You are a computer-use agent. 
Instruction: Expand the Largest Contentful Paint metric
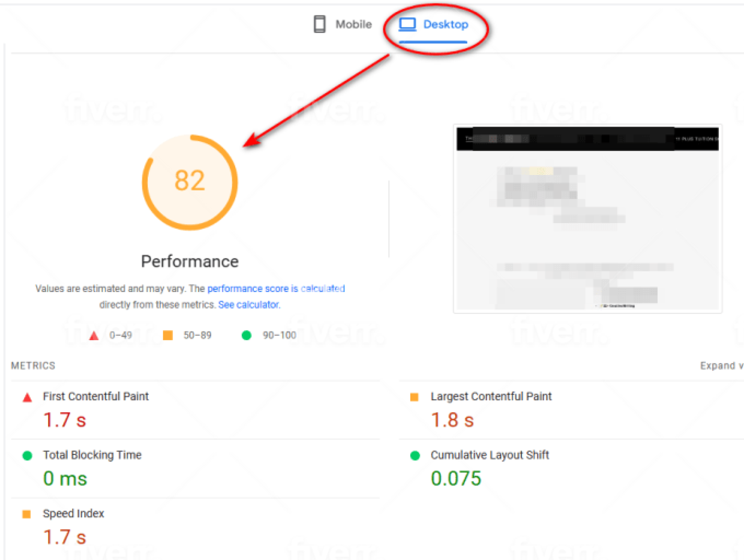click(x=491, y=397)
